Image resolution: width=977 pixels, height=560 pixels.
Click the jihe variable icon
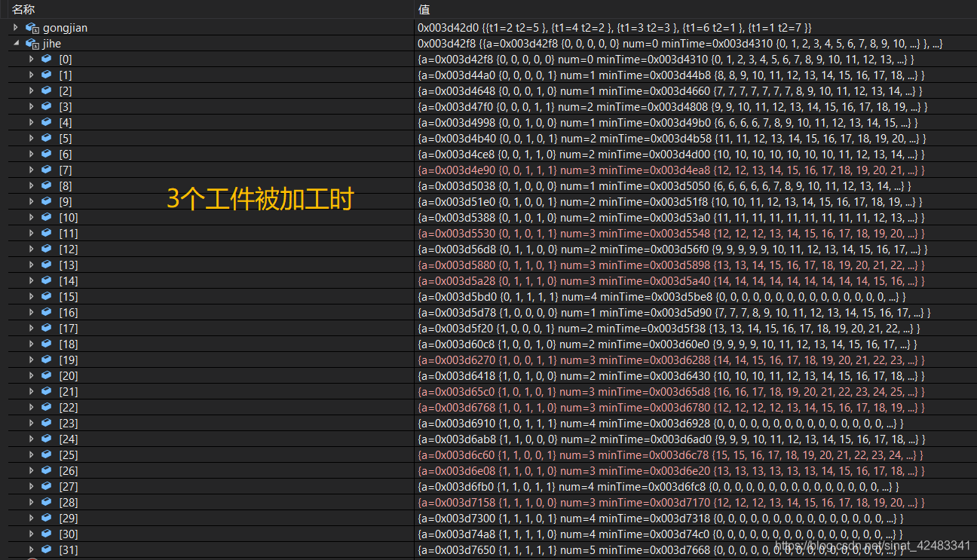pos(32,44)
